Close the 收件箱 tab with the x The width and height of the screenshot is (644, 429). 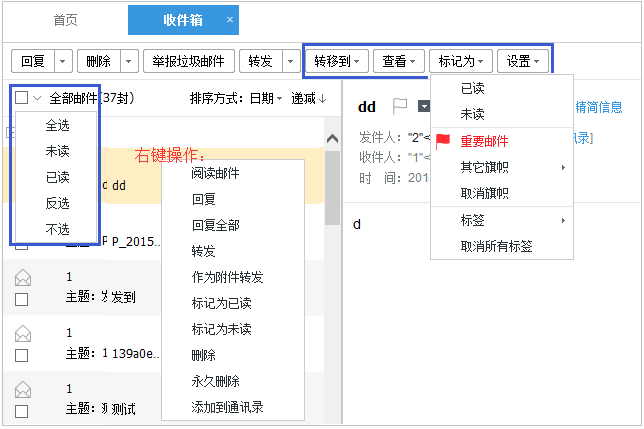(230, 20)
